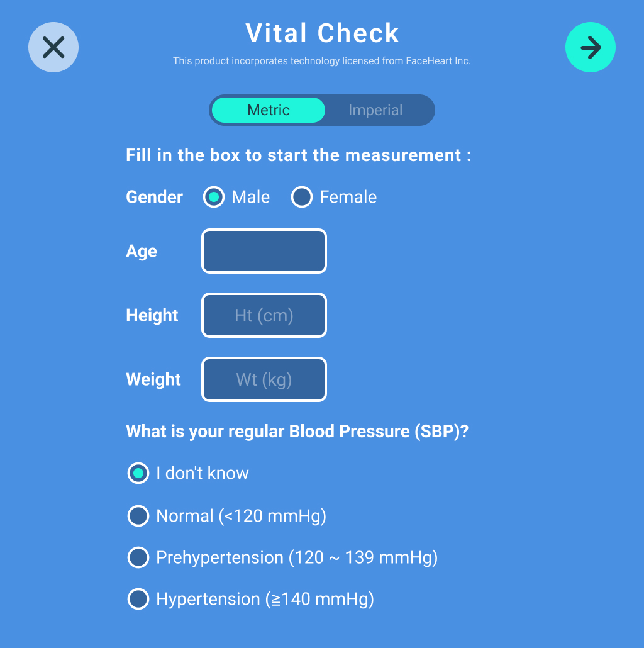Click the Weight (kg) input box
Screen dimensions: 644x648
tap(264, 379)
